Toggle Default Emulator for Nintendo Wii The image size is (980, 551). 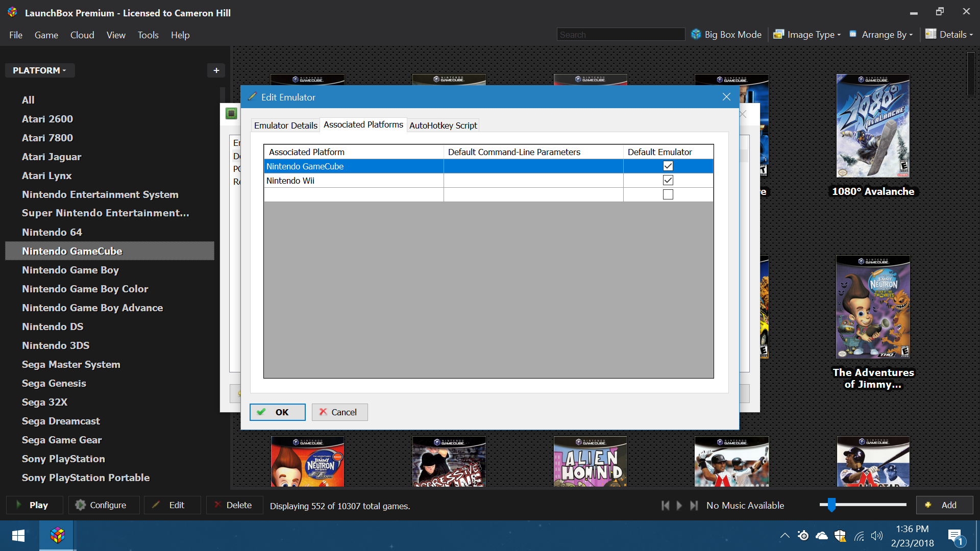point(668,180)
